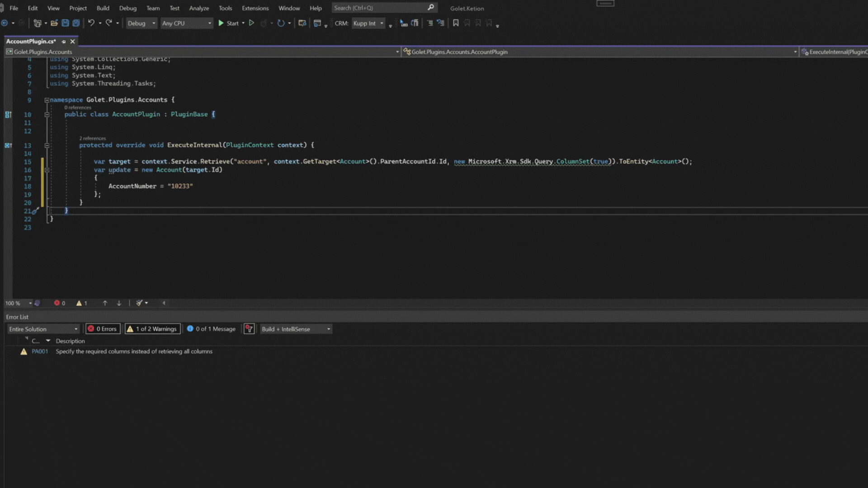Open the CRM Kupp Int dropdown

368,23
